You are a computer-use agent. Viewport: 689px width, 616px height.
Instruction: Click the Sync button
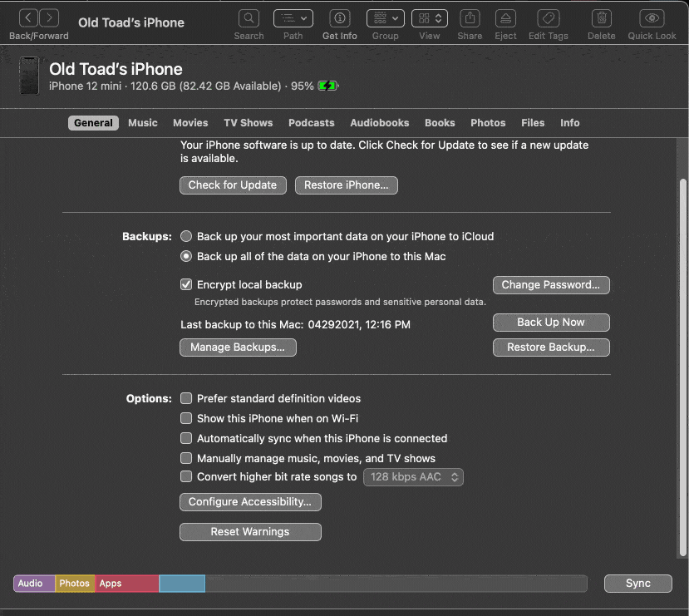click(638, 584)
